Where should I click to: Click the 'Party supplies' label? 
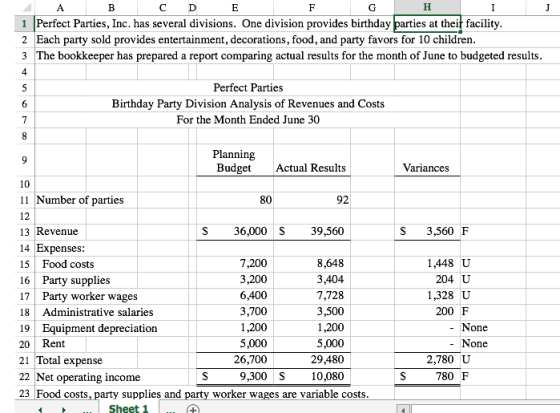tap(76, 280)
